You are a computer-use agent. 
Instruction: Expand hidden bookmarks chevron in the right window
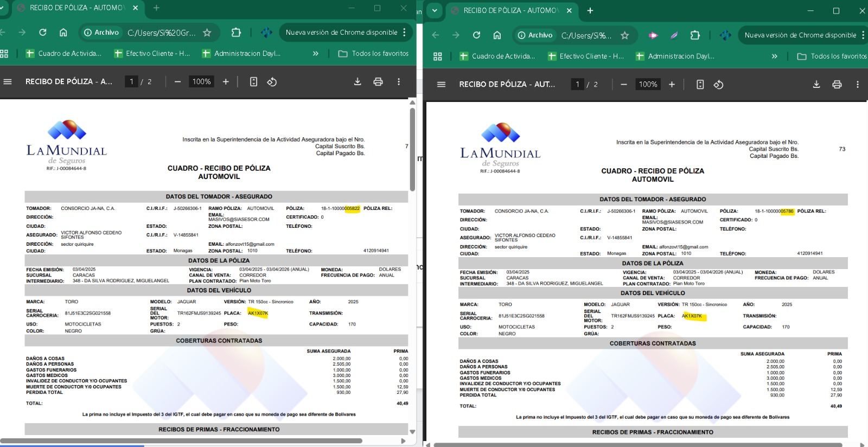[774, 56]
